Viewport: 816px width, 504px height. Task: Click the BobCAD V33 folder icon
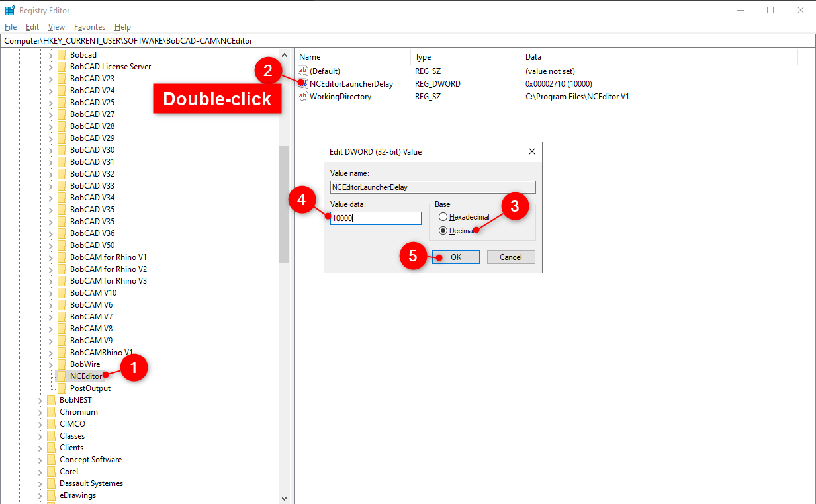tap(62, 186)
